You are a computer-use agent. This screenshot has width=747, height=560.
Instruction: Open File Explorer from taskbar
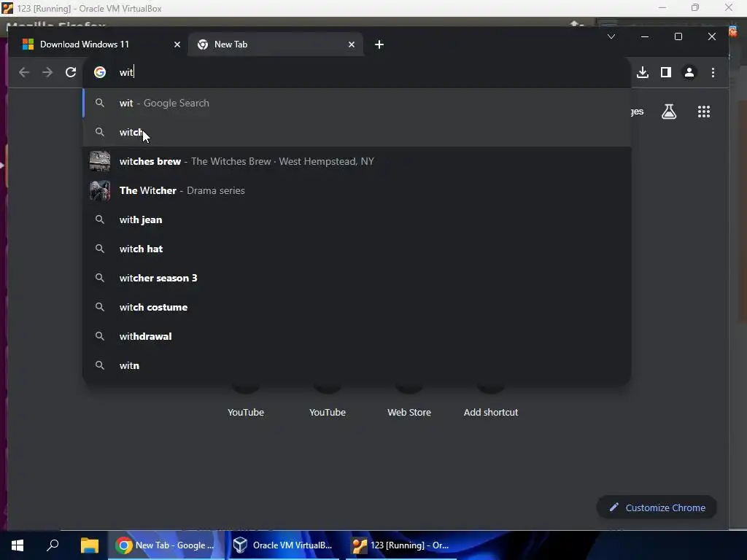click(x=89, y=545)
